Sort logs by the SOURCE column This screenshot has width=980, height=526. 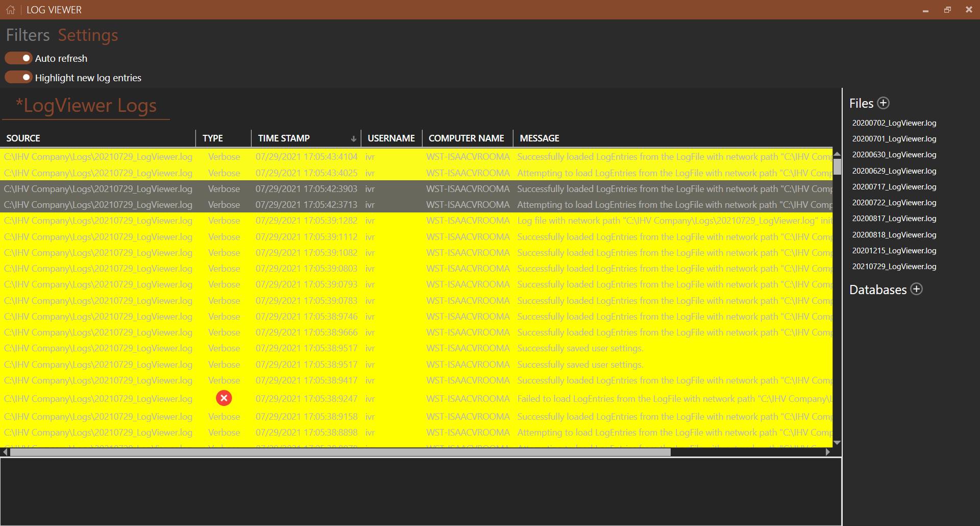23,138
